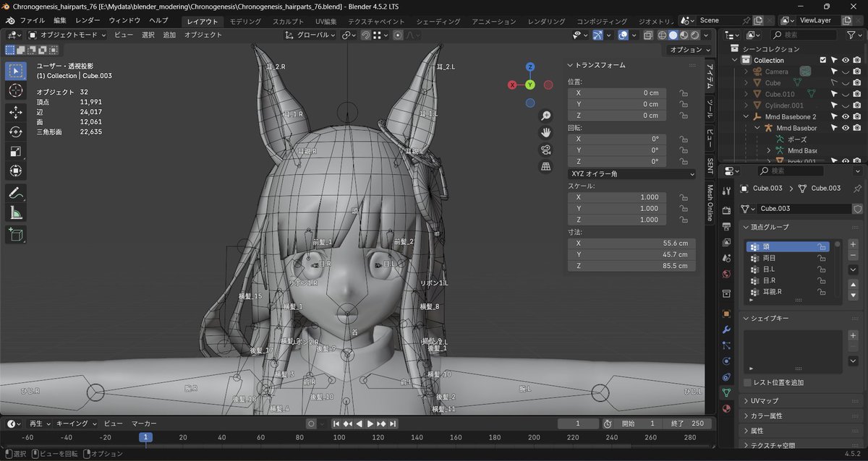Hide Mmd Basebone 2 with eye icon
This screenshot has height=461, width=868.
point(846,116)
